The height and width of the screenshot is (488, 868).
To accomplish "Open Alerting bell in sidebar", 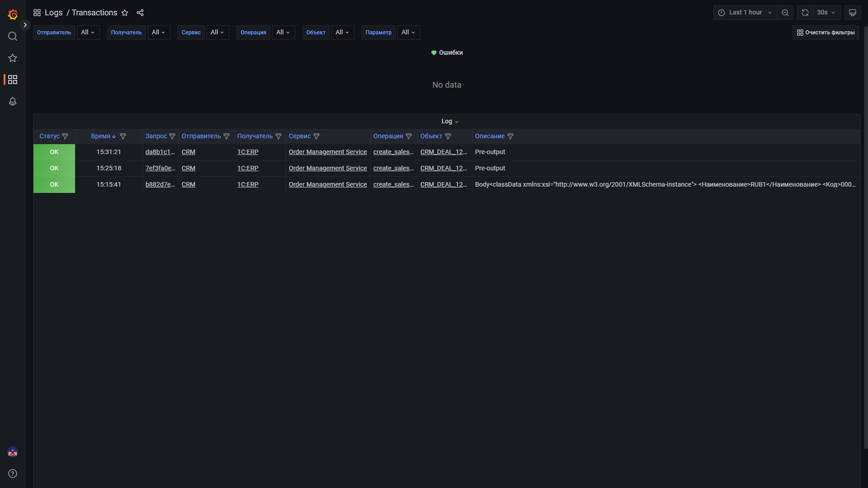I will click(x=13, y=101).
